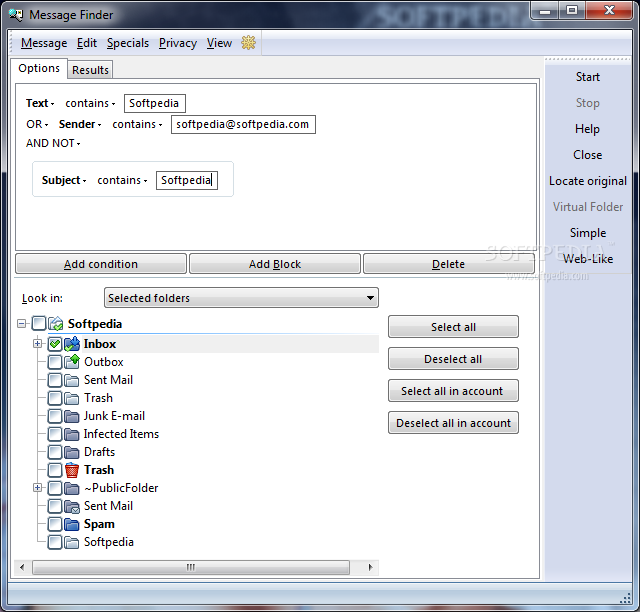
Task: Check the Infected Items checkbox
Action: [x=55, y=434]
